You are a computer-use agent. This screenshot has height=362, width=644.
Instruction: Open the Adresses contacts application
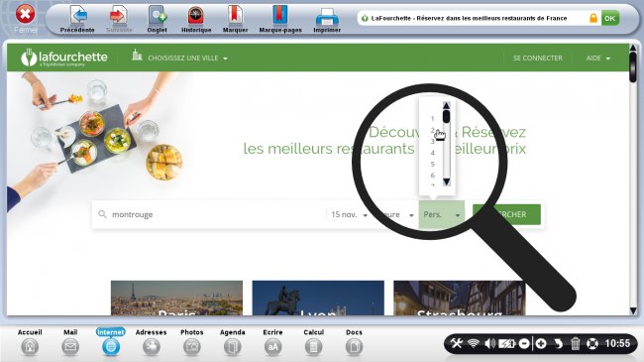pyautogui.click(x=152, y=342)
